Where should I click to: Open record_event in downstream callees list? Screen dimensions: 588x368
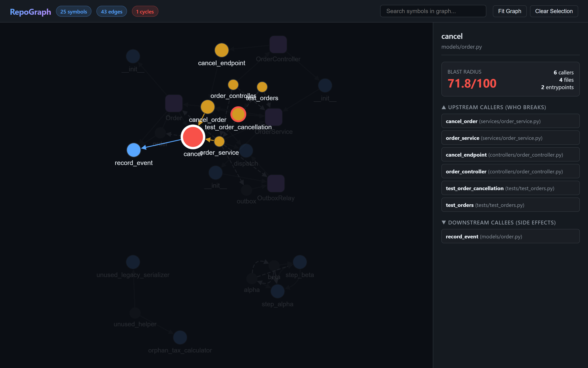pos(510,236)
